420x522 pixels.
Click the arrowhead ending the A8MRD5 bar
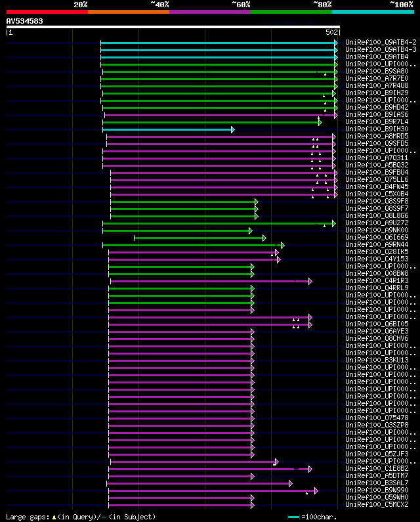[334, 137]
